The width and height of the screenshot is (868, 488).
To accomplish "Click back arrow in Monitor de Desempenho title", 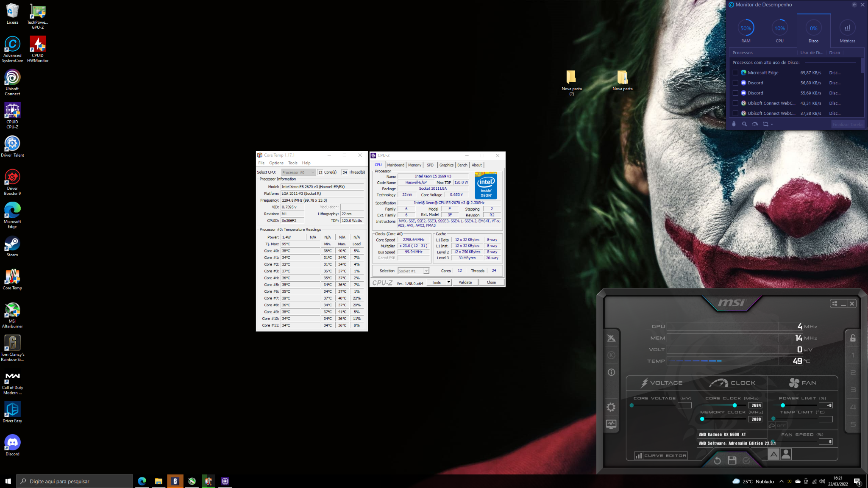I will [854, 5].
